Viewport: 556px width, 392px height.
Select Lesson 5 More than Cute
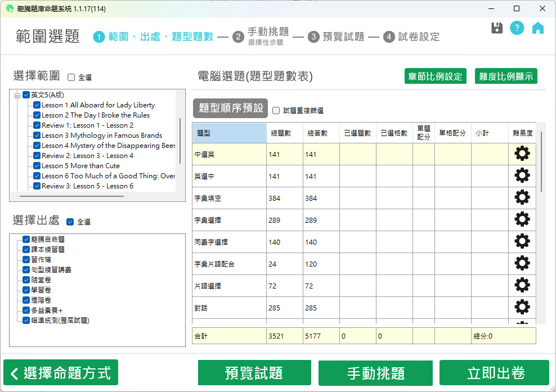[81, 165]
